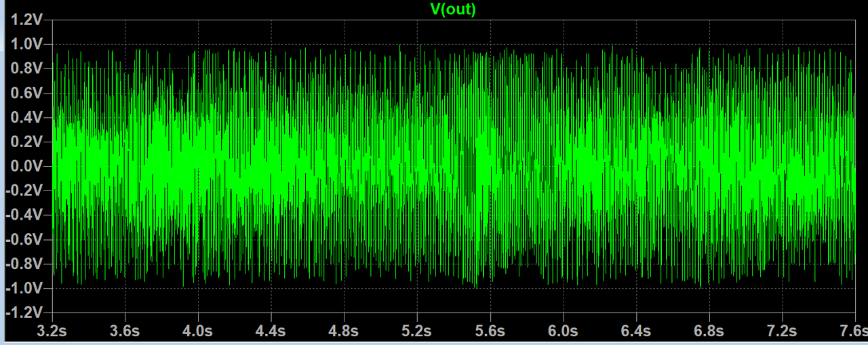Viewport: 868px width, 345px height.
Task: Select the 3.6s tick on the time axis
Action: pyautogui.click(x=125, y=331)
